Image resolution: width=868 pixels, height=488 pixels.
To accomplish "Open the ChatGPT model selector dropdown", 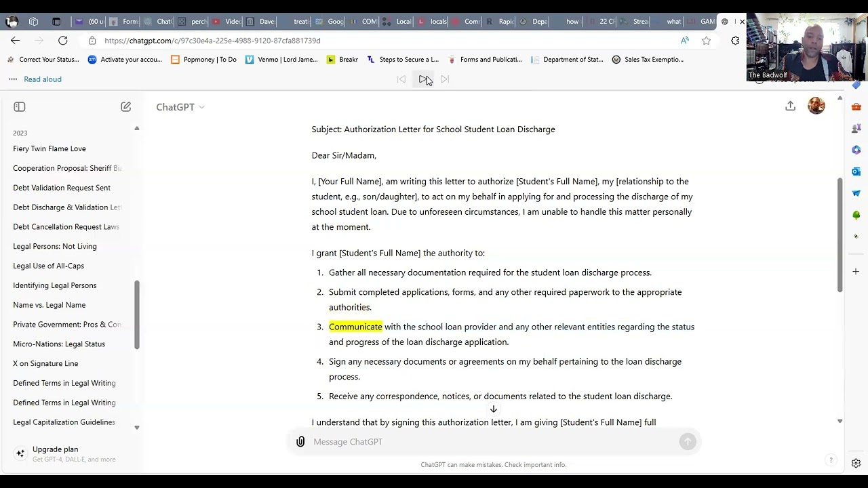I will [x=180, y=107].
